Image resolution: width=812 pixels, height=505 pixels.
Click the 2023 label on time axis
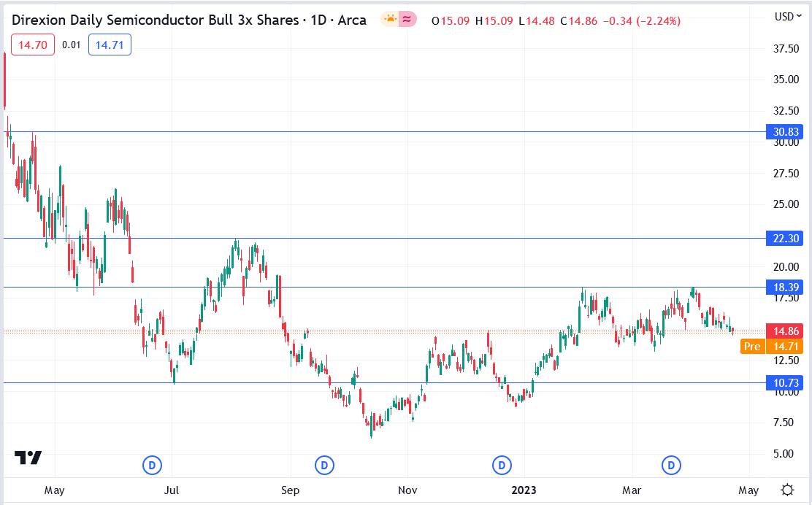pyautogui.click(x=524, y=490)
